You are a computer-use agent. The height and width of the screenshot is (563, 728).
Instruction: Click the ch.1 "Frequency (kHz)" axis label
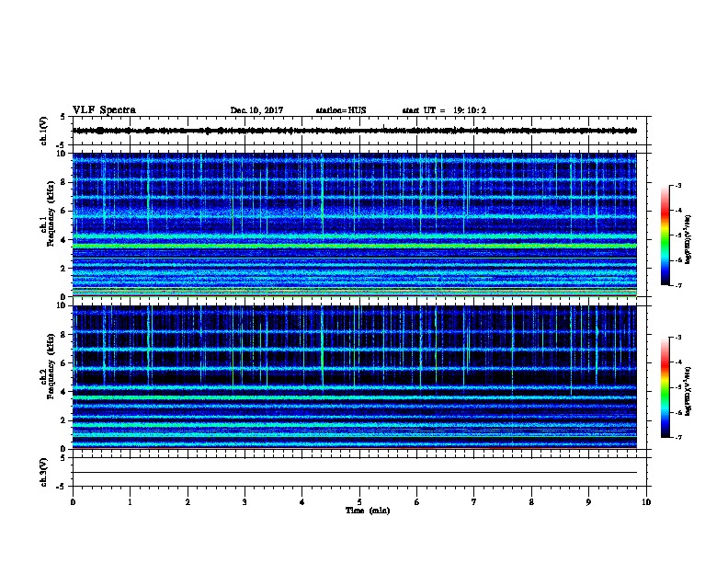tap(51, 213)
